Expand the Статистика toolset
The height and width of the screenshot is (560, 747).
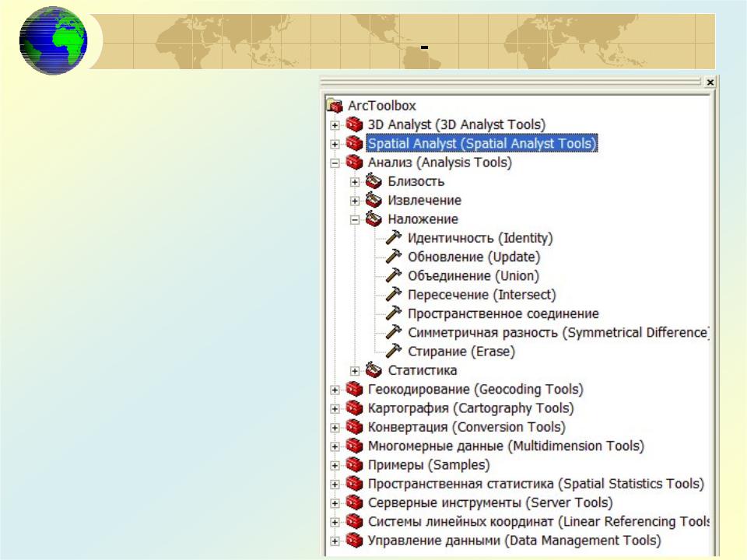(355, 371)
